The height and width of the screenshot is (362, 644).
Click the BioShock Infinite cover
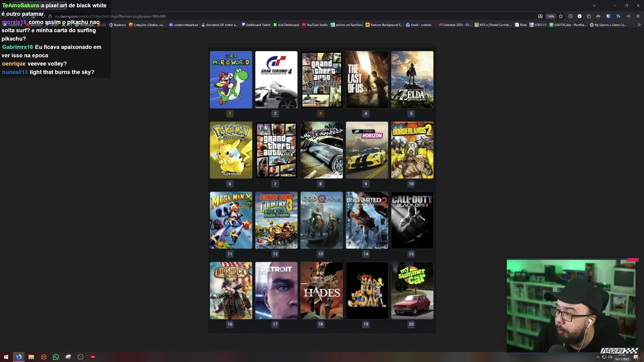pyautogui.click(x=231, y=290)
